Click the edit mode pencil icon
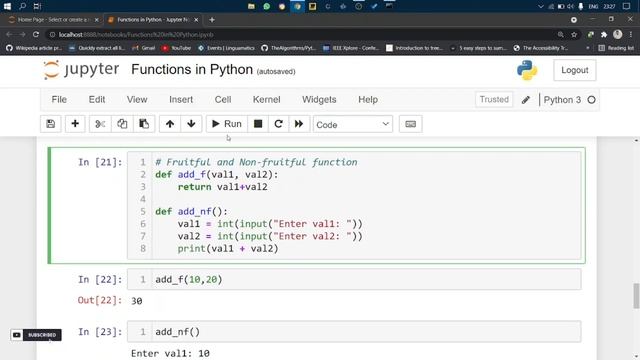Viewport: 640px width, 360px height. click(526, 100)
